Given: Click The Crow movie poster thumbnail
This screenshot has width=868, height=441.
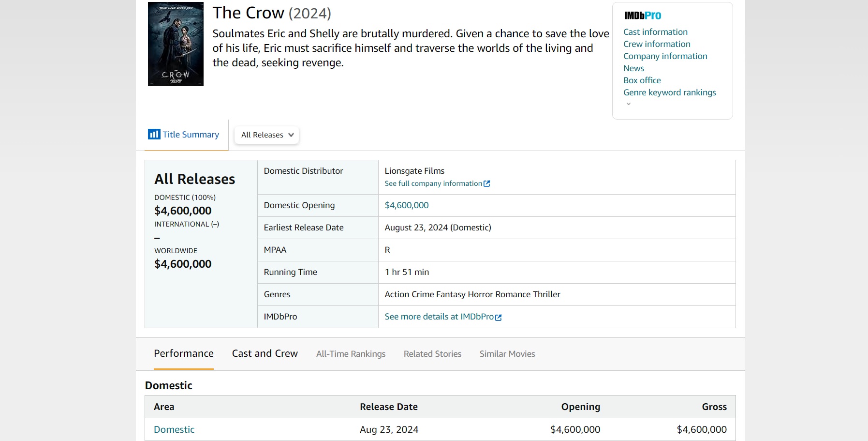Looking at the screenshot, I should (176, 44).
